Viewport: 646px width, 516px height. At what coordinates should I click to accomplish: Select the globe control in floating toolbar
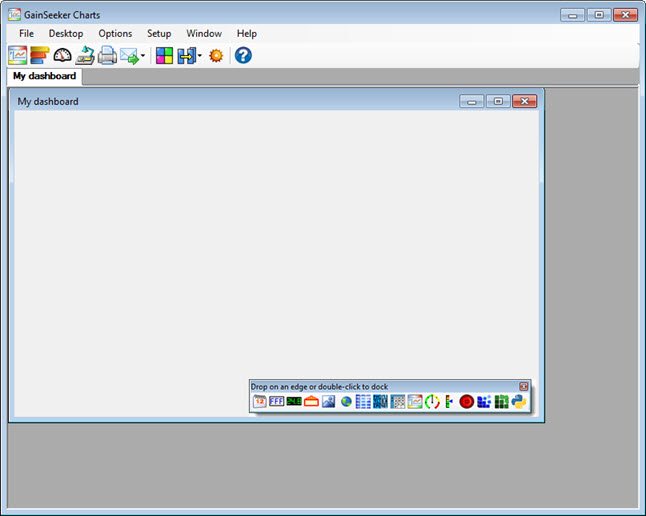(346, 402)
